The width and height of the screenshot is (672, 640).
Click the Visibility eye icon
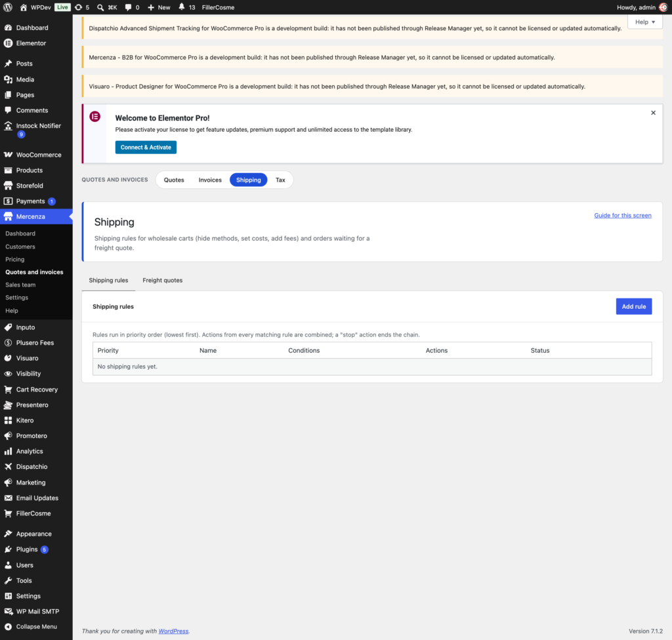8,374
